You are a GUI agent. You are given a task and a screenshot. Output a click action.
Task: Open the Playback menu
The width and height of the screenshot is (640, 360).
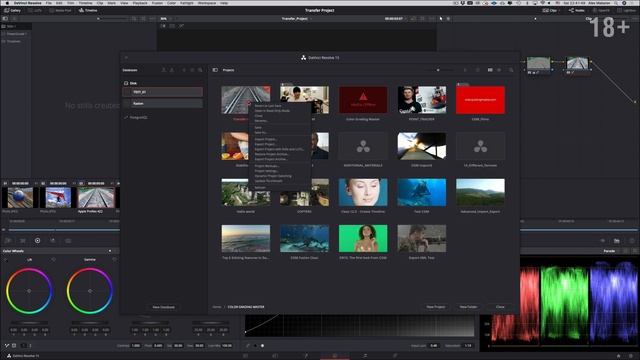140,3
